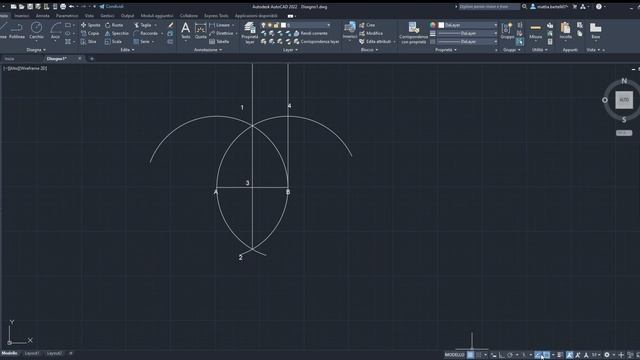Click the Crea block button
The height and width of the screenshot is (360, 640).
click(x=367, y=25)
